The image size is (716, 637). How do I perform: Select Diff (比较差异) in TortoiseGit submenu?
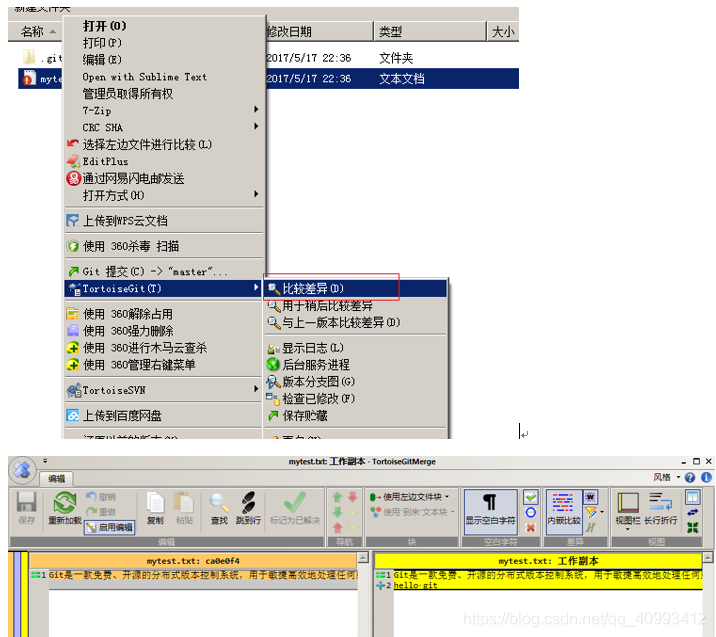[x=356, y=289]
